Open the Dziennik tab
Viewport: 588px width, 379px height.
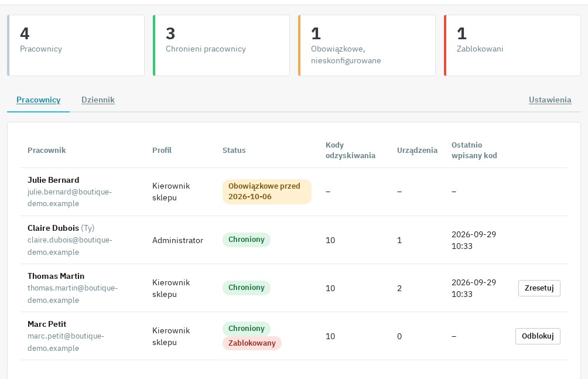coord(98,100)
